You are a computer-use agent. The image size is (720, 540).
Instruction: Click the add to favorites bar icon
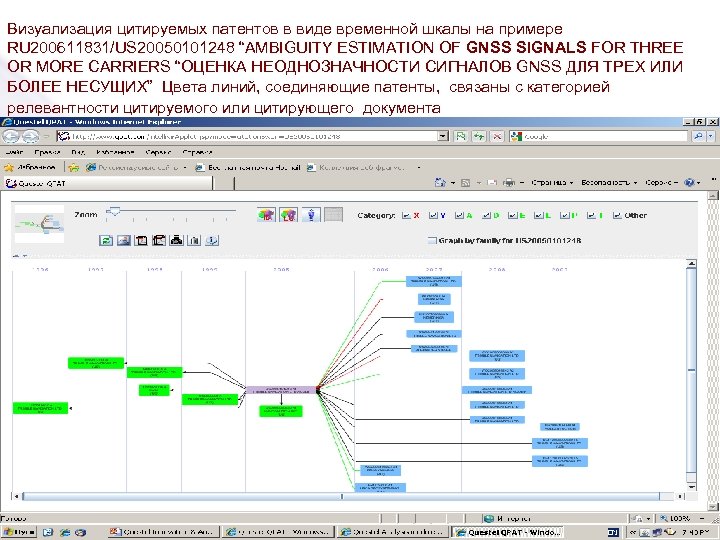(73, 168)
